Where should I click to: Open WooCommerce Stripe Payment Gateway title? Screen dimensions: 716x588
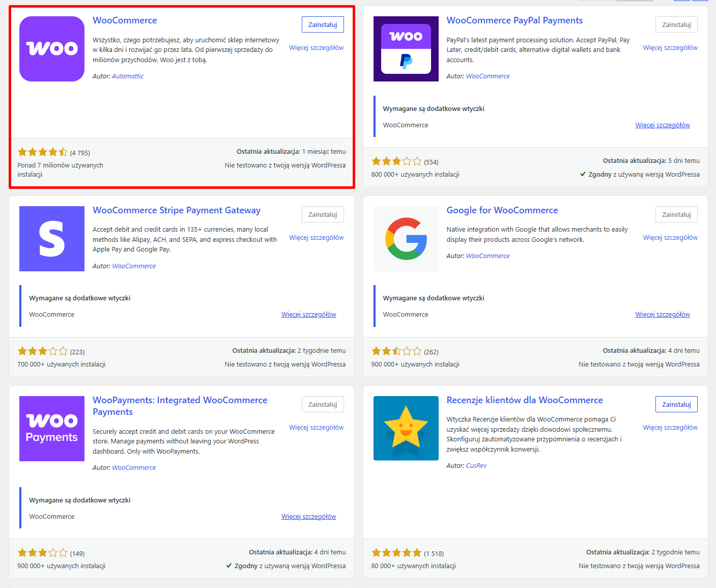tap(177, 210)
